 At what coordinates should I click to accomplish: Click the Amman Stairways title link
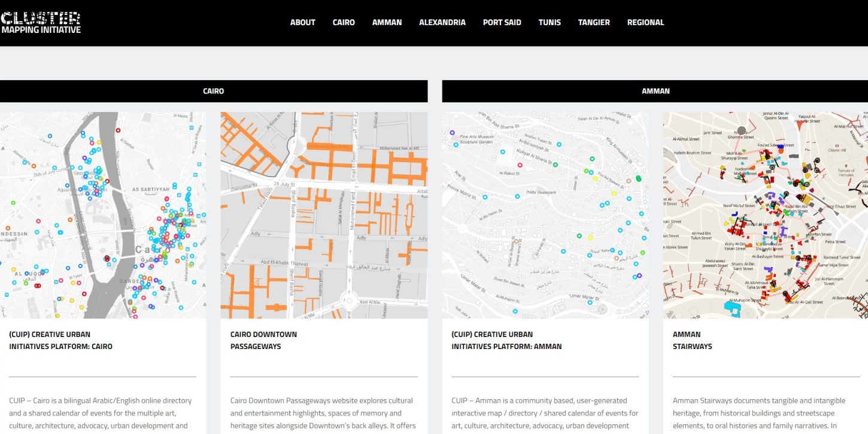692,340
